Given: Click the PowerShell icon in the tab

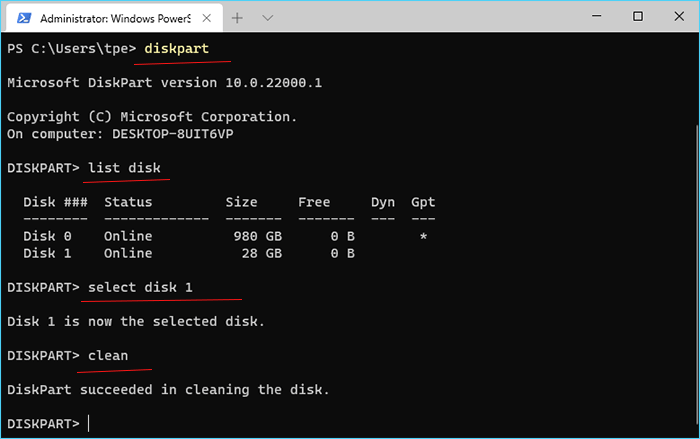Looking at the screenshot, I should [24, 18].
